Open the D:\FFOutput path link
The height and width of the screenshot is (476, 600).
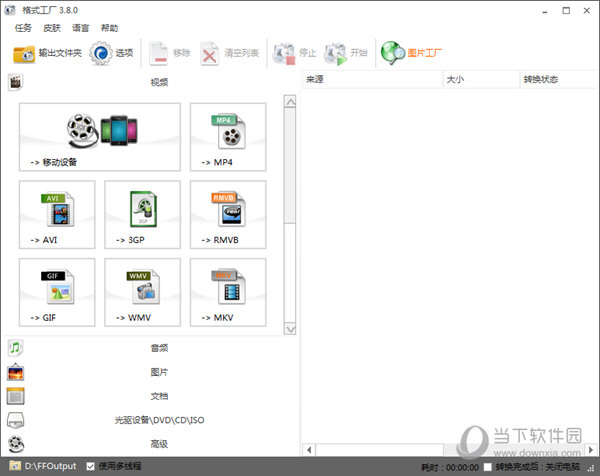point(51,466)
